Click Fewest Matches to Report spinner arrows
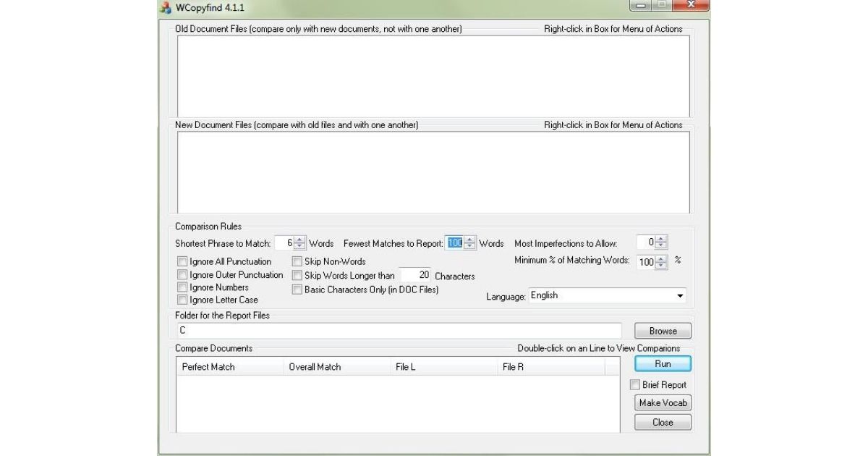This screenshot has width=868, height=456. point(470,243)
